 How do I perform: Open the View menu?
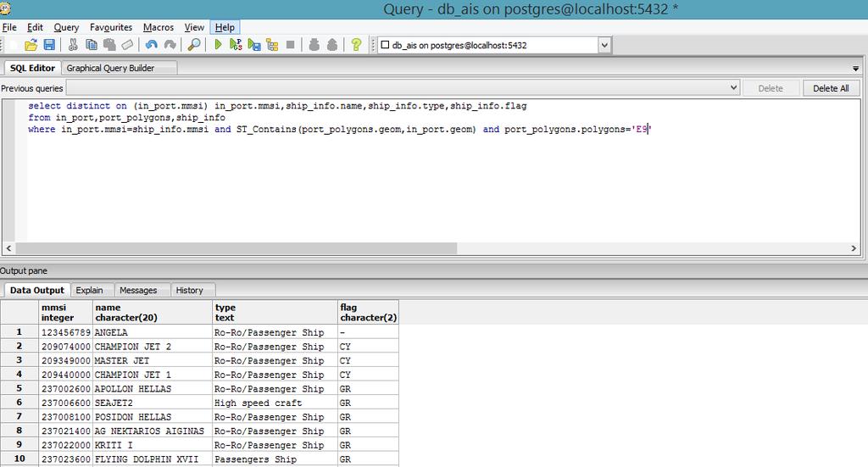(x=194, y=27)
